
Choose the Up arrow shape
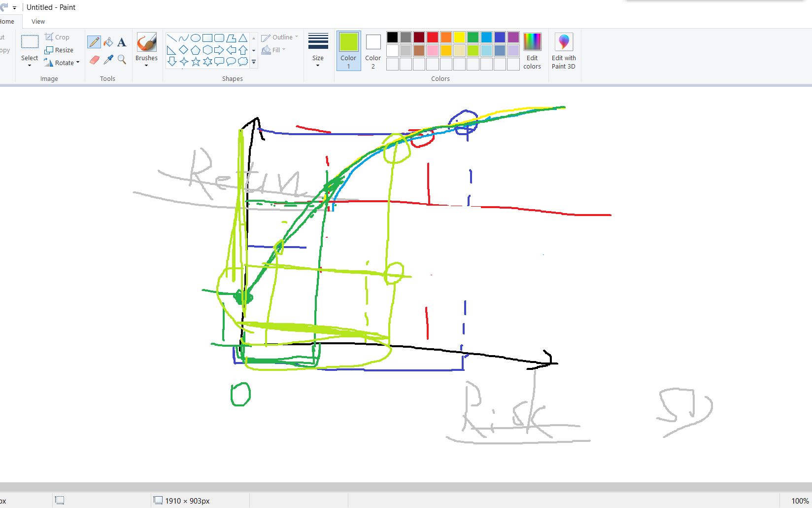click(243, 50)
